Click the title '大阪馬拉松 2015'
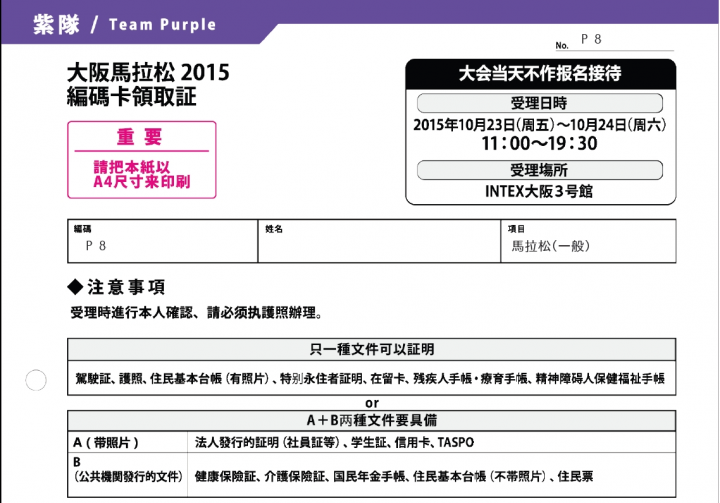 click(148, 73)
